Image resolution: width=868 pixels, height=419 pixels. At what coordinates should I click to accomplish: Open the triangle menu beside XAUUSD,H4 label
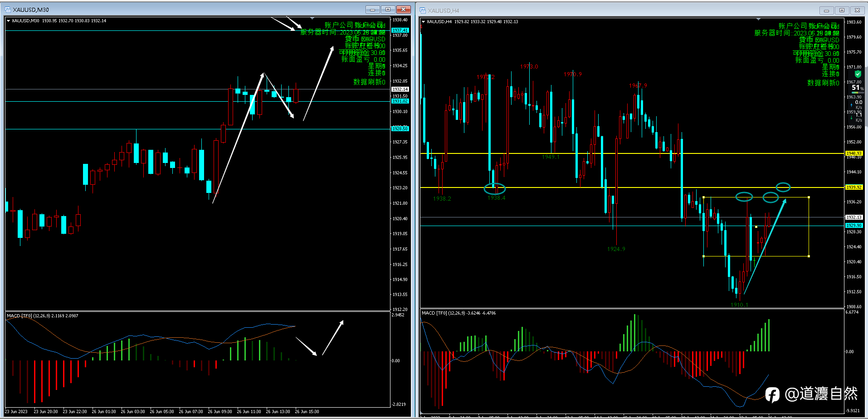pos(424,22)
